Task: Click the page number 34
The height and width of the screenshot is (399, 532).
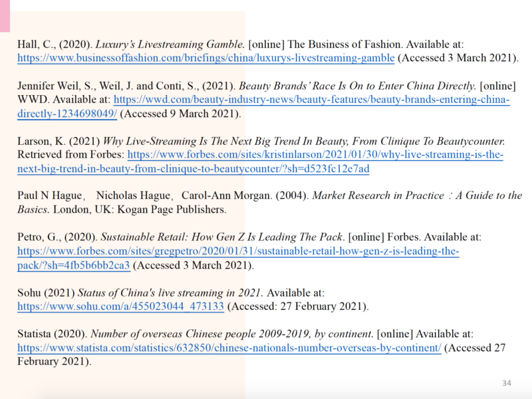Action: (507, 383)
